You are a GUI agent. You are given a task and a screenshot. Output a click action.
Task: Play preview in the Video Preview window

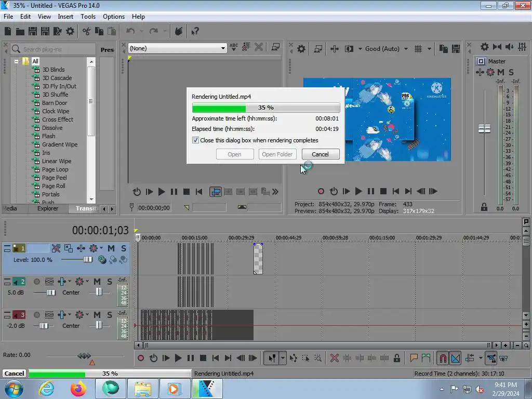pyautogui.click(x=358, y=191)
